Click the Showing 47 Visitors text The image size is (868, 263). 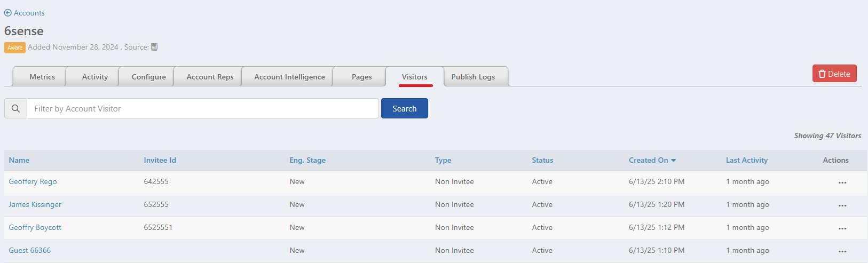(827, 136)
